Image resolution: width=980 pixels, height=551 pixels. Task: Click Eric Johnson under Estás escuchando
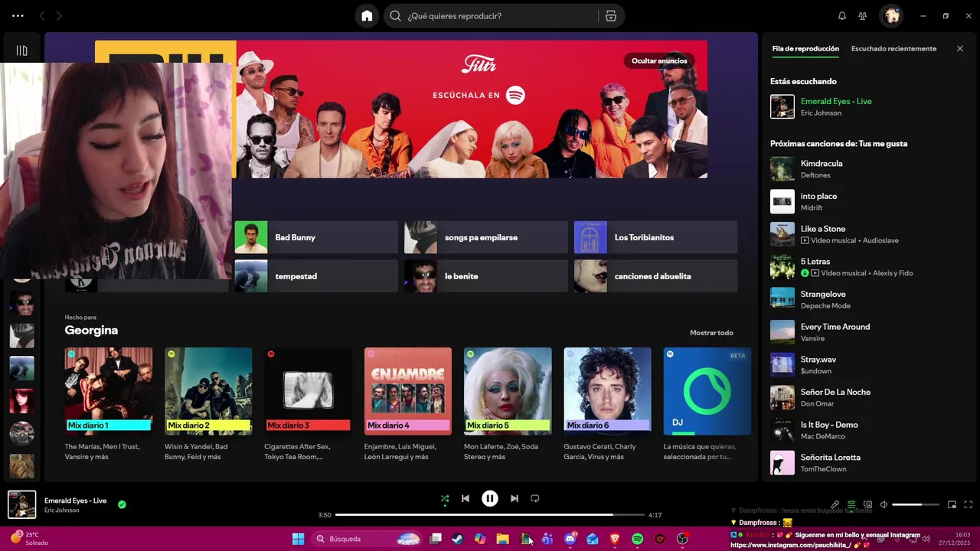821,113
